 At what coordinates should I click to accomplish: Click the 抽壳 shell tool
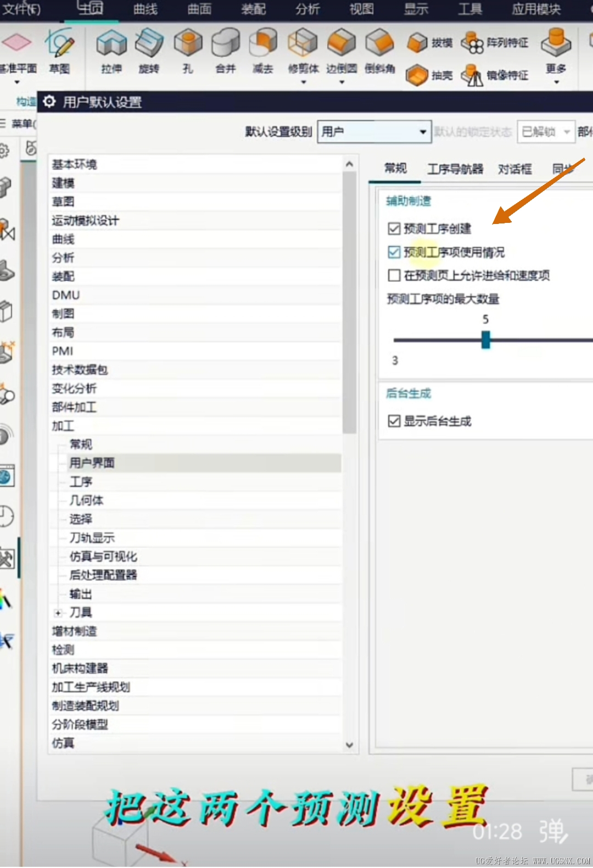click(430, 75)
